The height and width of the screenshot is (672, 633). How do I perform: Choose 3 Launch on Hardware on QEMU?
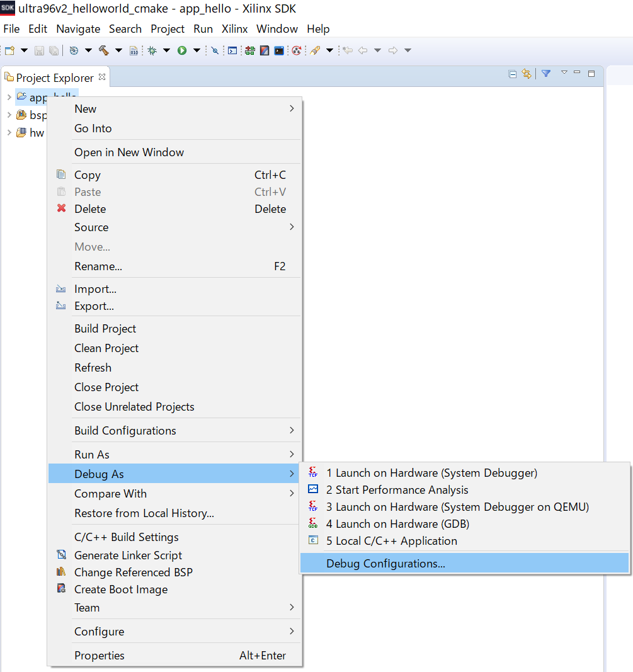point(465,506)
